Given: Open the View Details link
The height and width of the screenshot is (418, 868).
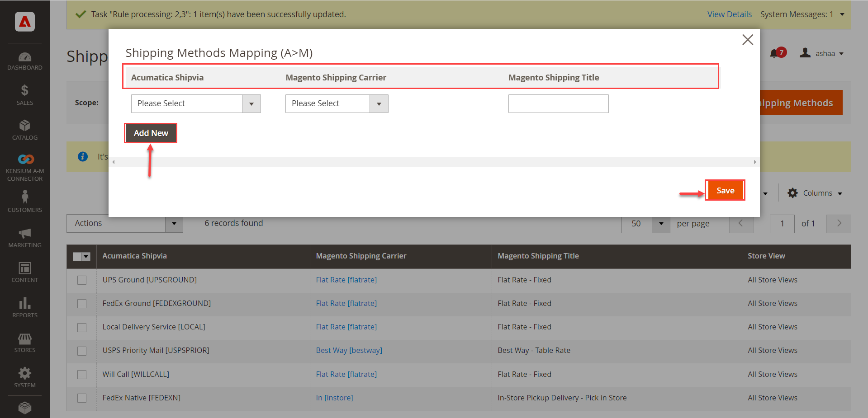Looking at the screenshot, I should click(729, 14).
